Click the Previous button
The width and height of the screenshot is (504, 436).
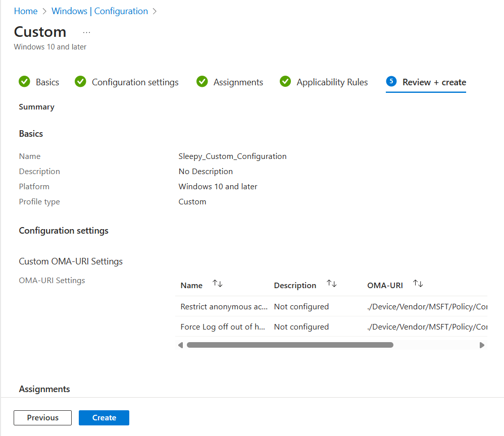43,418
